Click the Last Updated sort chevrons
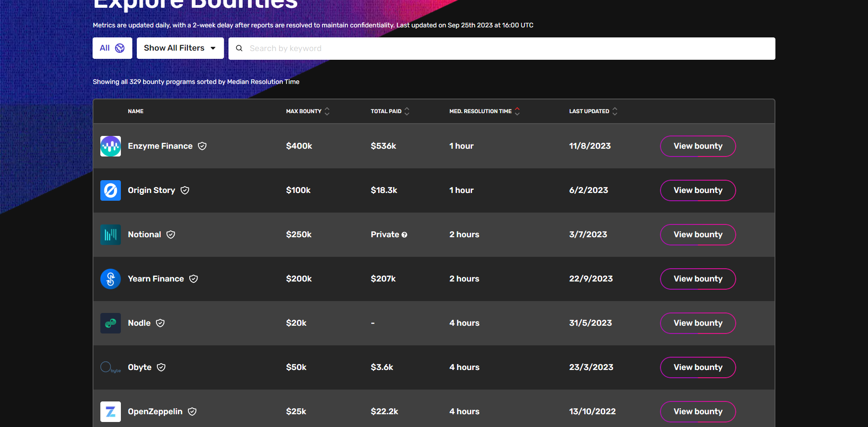868x427 pixels. click(x=615, y=111)
